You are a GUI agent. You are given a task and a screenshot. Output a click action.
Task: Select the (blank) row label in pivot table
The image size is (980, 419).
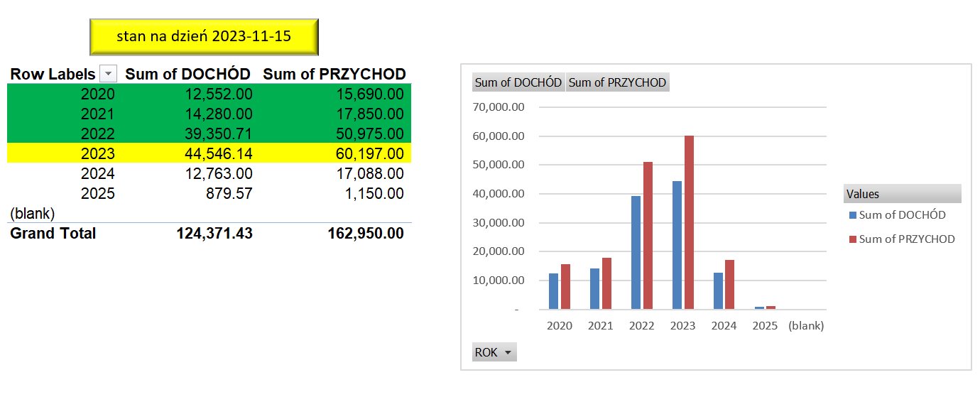(33, 213)
